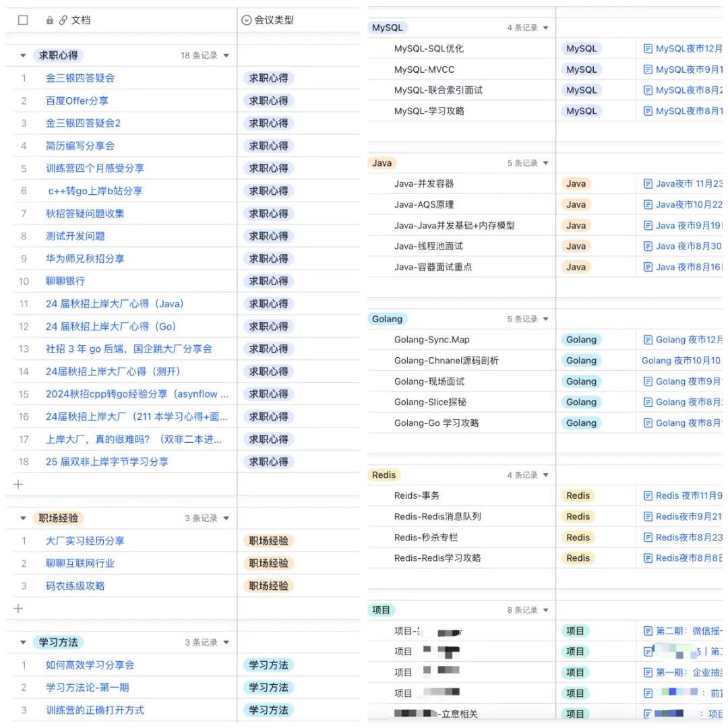Select the Redis-秒杀专栏 cell

pyautogui.click(x=462, y=537)
